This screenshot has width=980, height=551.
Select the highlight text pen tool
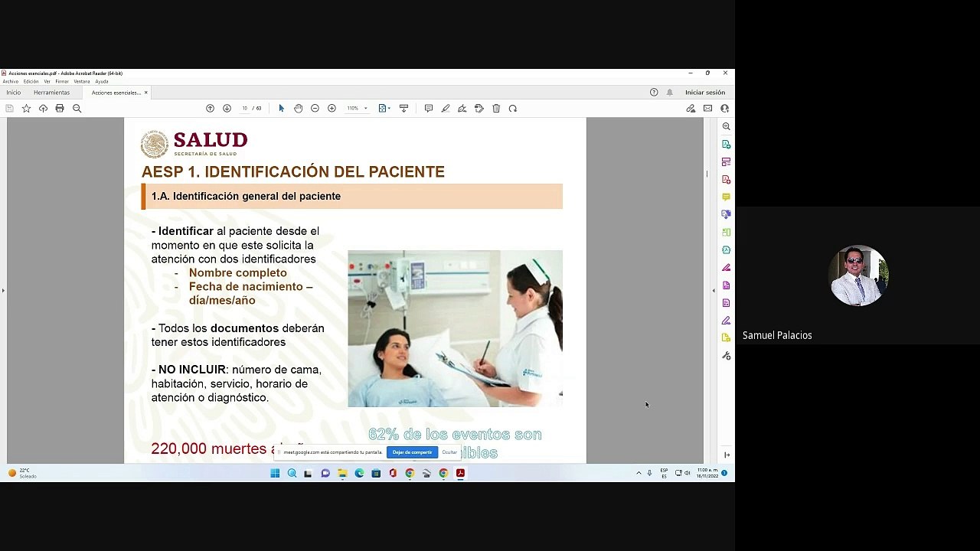coord(445,109)
